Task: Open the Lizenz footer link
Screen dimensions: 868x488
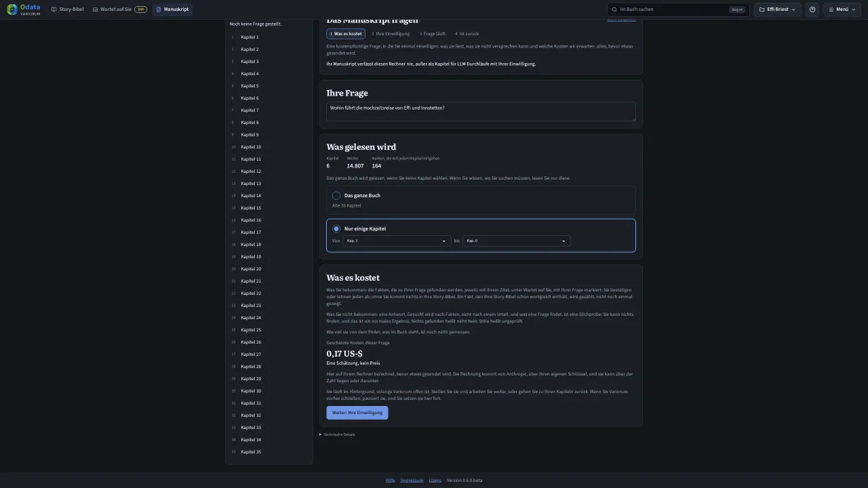Action: point(435,480)
